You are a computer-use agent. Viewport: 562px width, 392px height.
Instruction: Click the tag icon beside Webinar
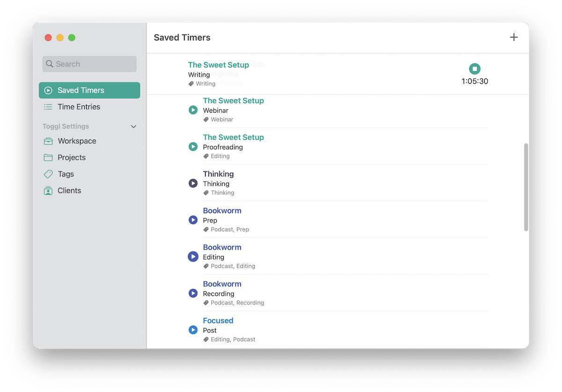(206, 119)
